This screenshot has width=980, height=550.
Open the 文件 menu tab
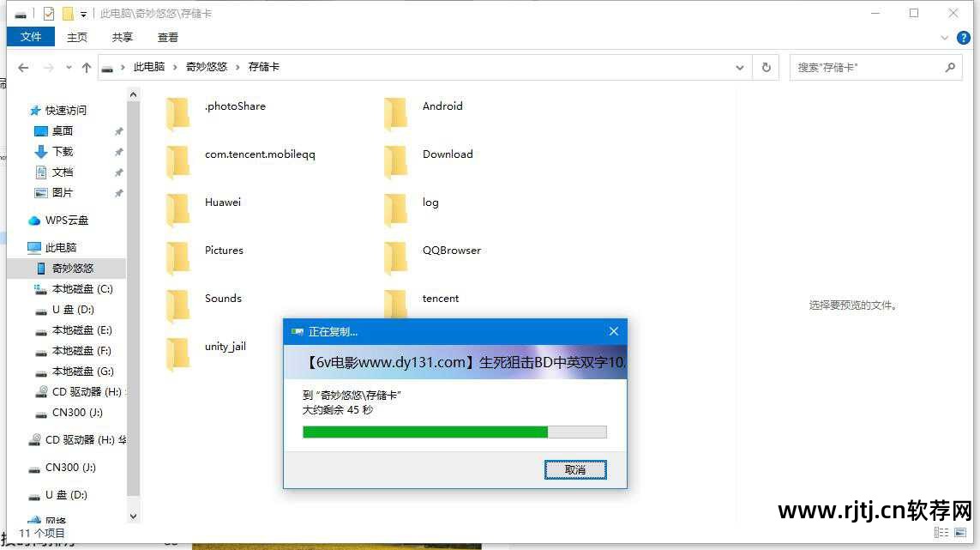(31, 37)
